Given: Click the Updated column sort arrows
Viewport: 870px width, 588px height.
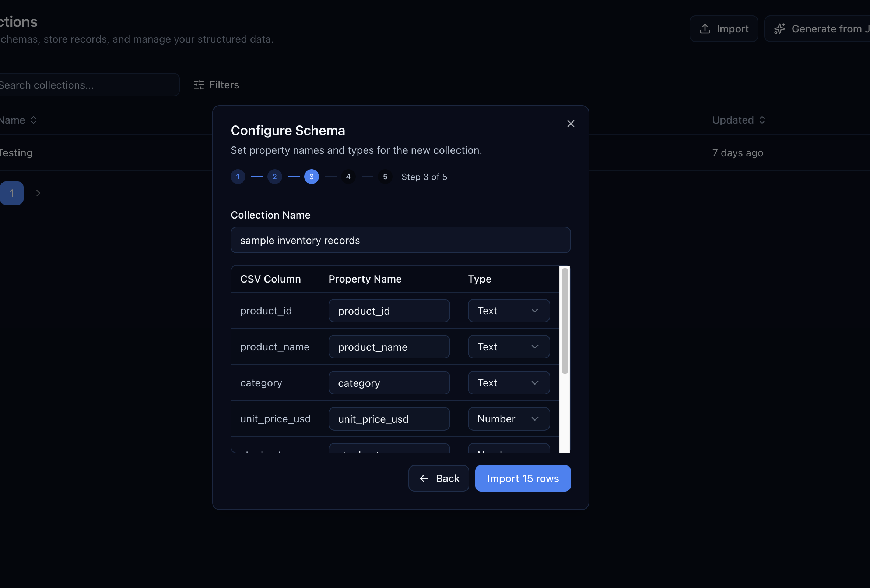Looking at the screenshot, I should (762, 120).
